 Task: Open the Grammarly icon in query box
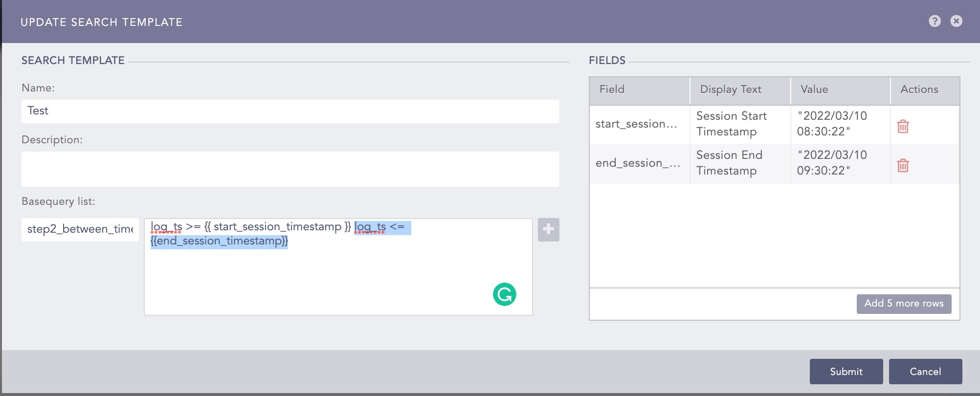point(504,294)
